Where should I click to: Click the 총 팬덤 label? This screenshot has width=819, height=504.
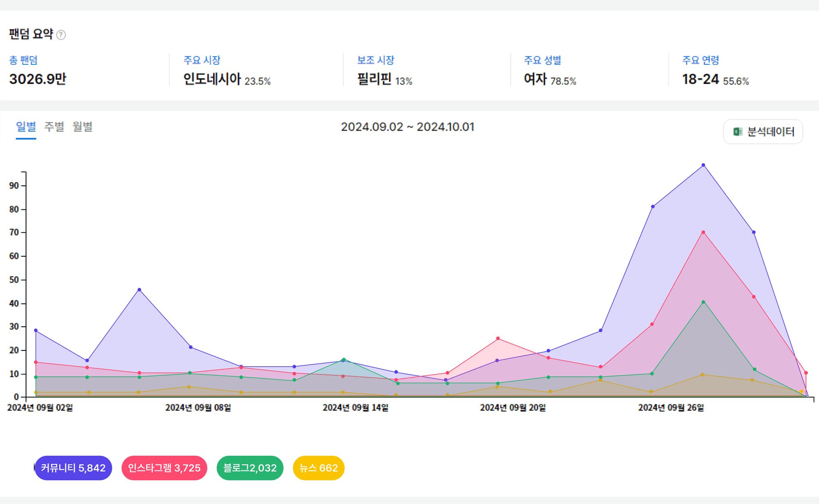click(x=23, y=60)
